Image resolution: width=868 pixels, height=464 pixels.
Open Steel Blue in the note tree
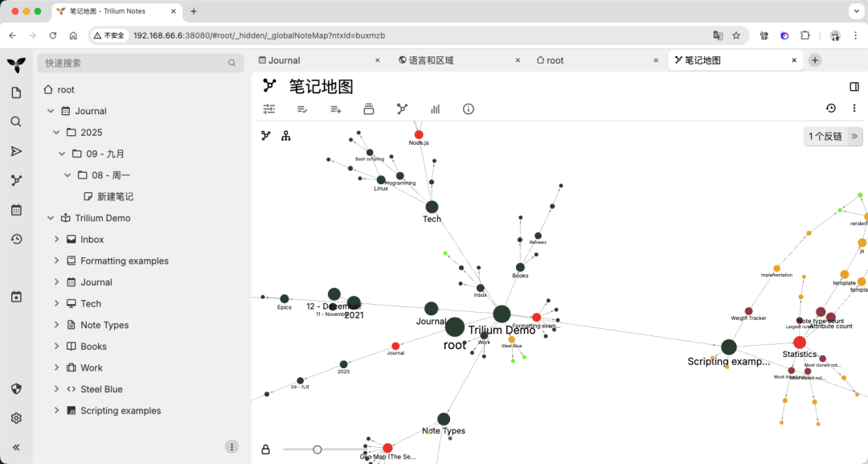[101, 389]
